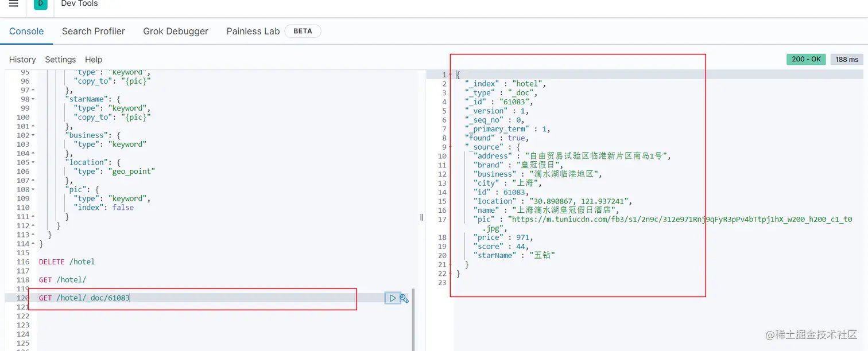Click the "name" hotel response line

pos(545,210)
